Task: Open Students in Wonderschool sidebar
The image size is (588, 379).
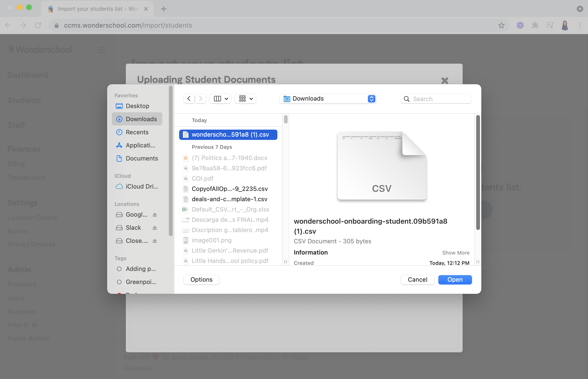Action: pyautogui.click(x=24, y=100)
